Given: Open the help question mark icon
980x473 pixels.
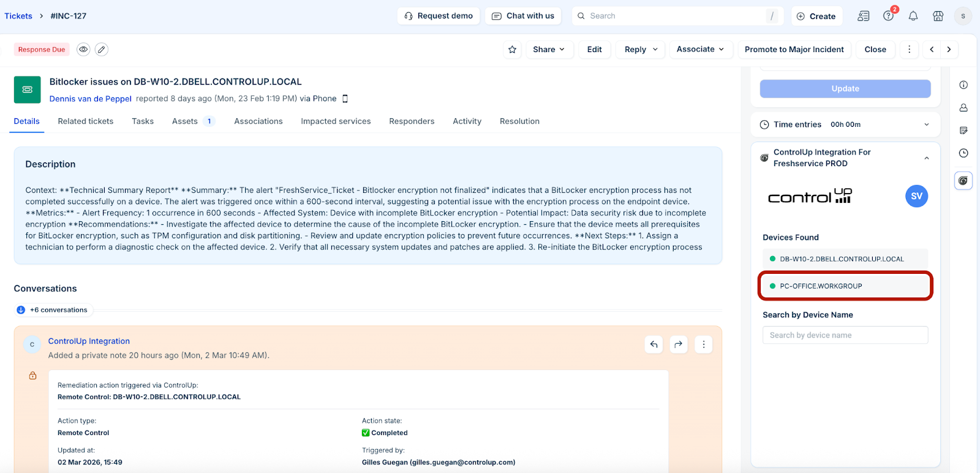Looking at the screenshot, I should 888,16.
